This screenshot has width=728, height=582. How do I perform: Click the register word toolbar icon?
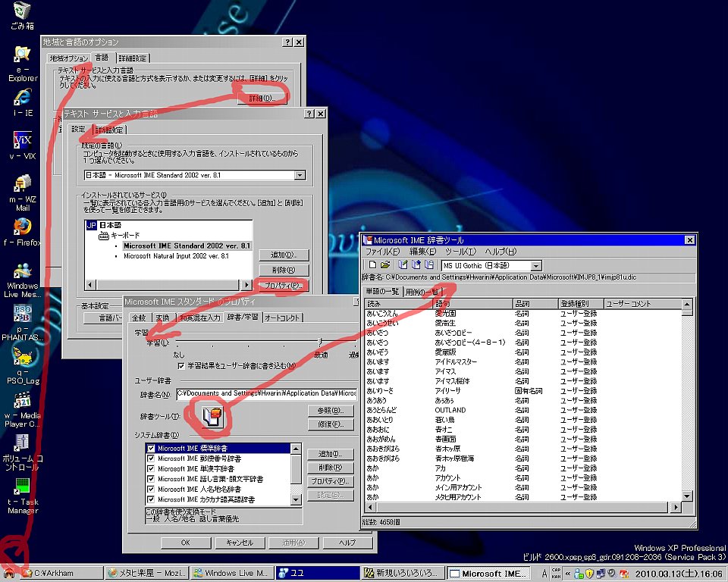[x=403, y=265]
